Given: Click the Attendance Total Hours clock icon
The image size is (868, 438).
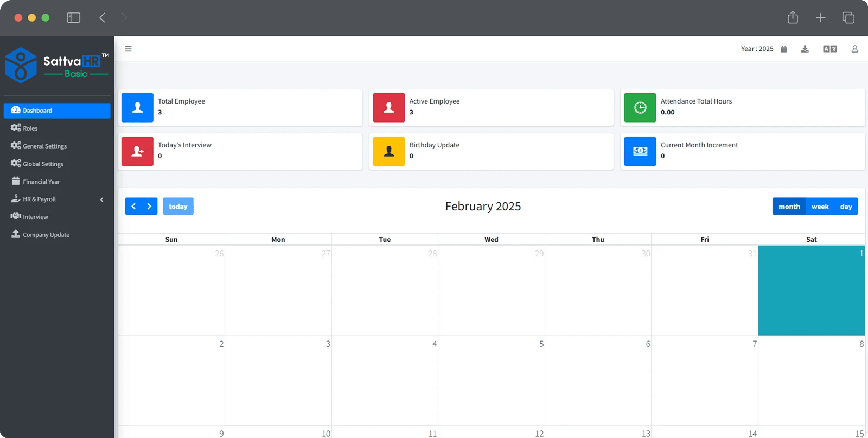Looking at the screenshot, I should [x=640, y=107].
